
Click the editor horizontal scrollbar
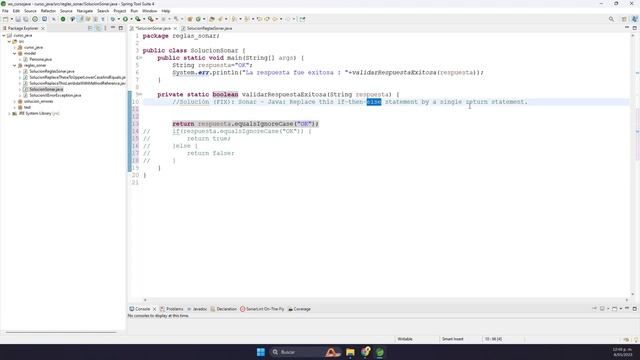pyautogui.click(x=386, y=300)
